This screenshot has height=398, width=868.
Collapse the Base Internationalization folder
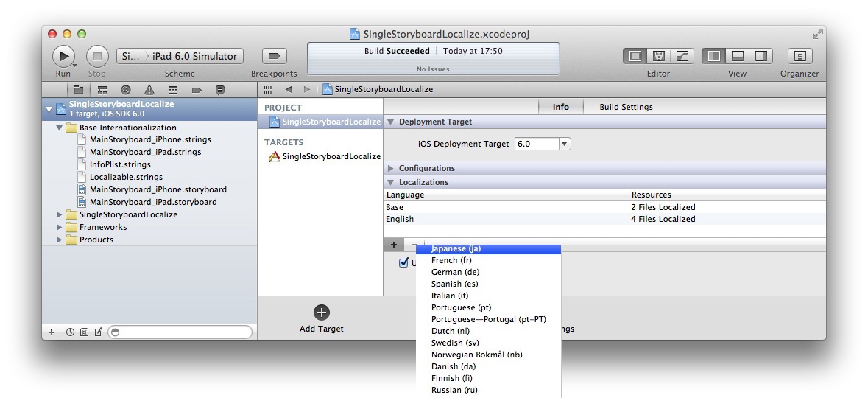pos(59,128)
